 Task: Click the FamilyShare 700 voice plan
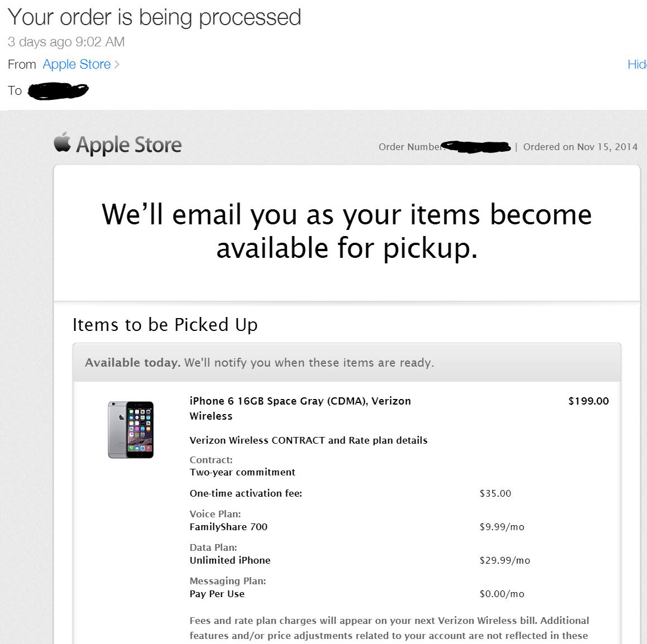pos(228,527)
